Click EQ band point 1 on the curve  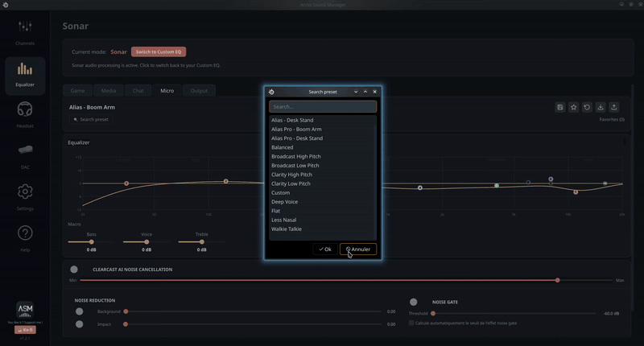click(x=126, y=183)
